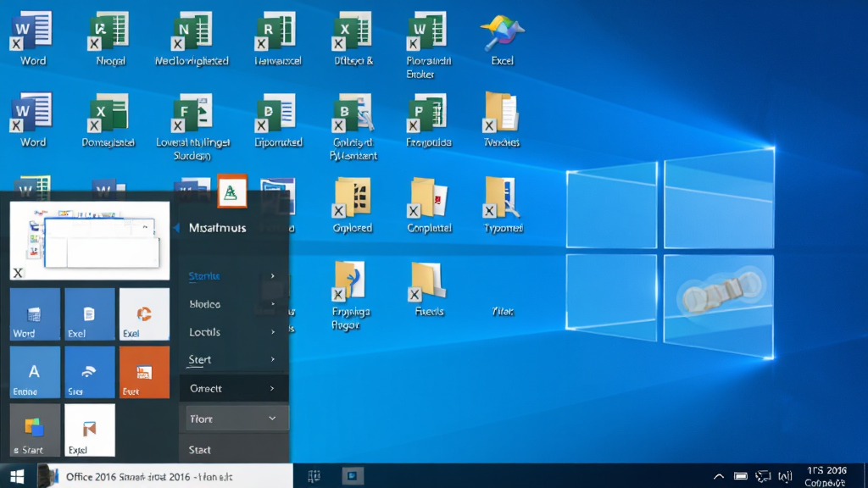The width and height of the screenshot is (868, 488).
Task: Expand the Stert submenu arrow
Action: (x=272, y=359)
